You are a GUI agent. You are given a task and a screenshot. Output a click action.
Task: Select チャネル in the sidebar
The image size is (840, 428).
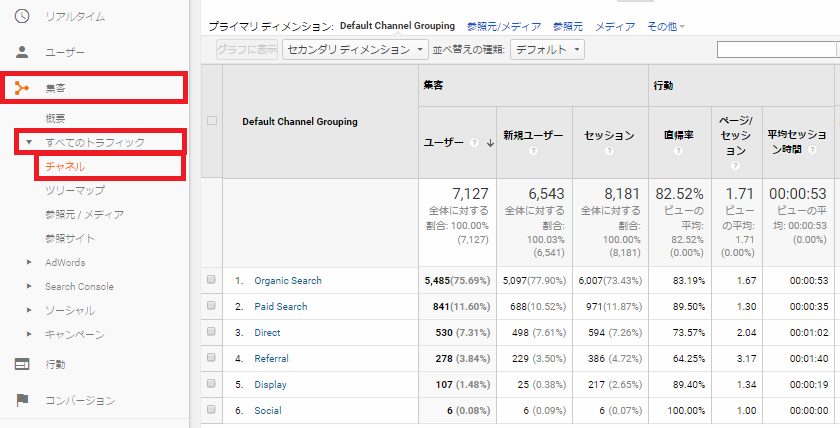66,166
